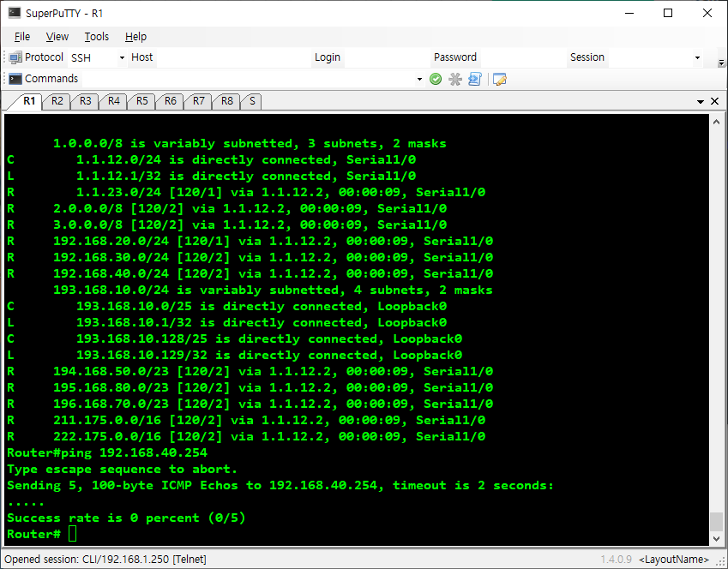The width and height of the screenshot is (728, 569).
Task: Switch to the R6 tab
Action: coord(171,101)
